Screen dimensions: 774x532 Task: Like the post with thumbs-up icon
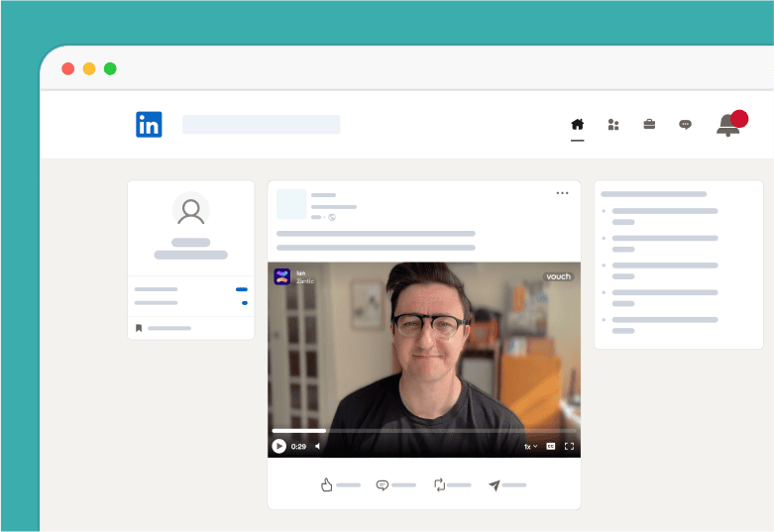(x=326, y=485)
